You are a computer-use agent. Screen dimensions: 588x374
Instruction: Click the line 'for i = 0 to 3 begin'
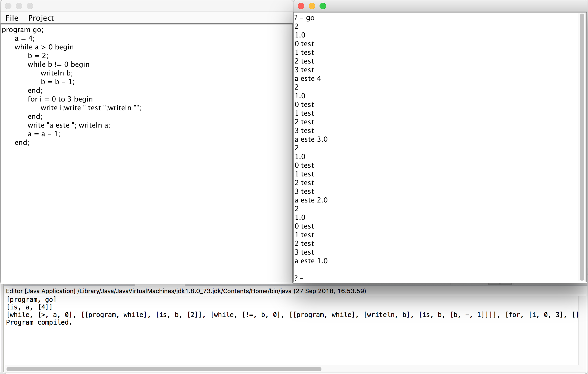[x=60, y=99]
